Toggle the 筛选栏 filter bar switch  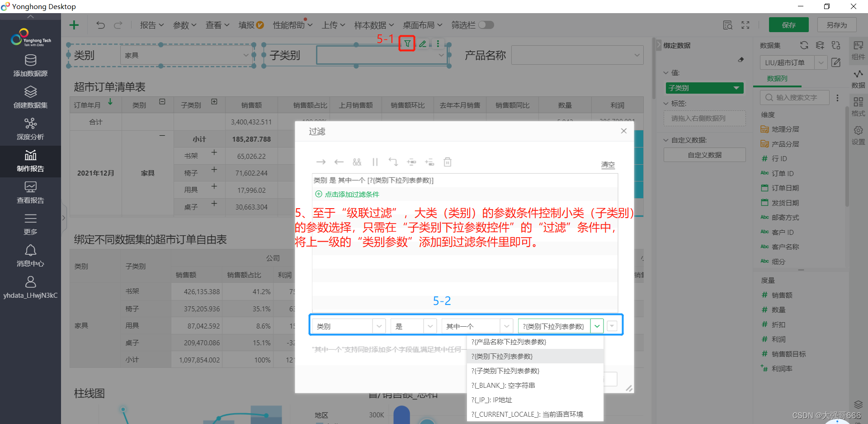coord(486,25)
